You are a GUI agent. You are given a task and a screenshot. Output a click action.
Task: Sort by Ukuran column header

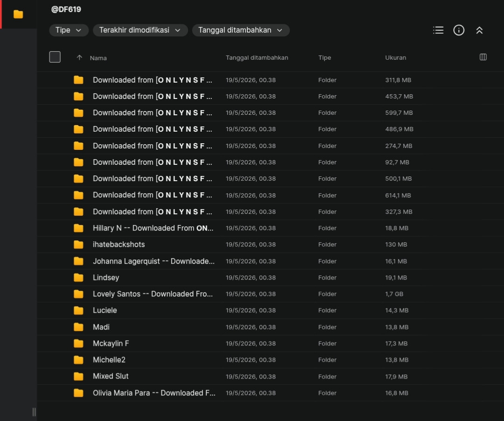pos(396,57)
